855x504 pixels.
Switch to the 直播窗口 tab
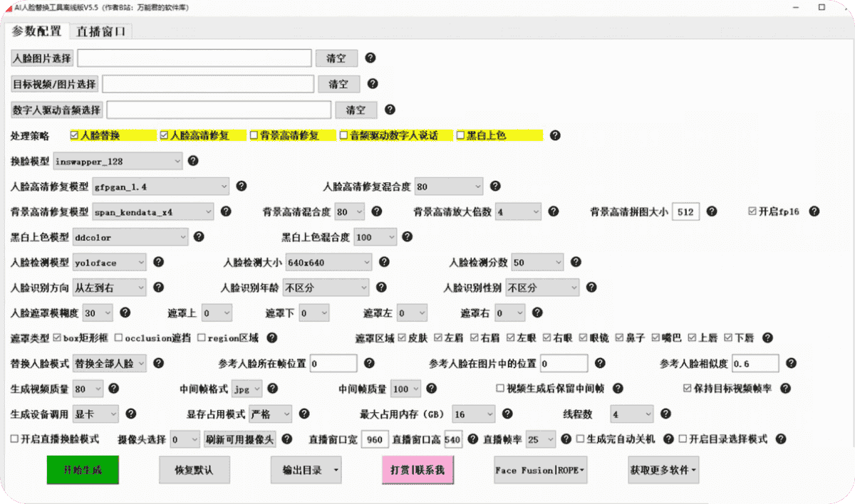[101, 31]
